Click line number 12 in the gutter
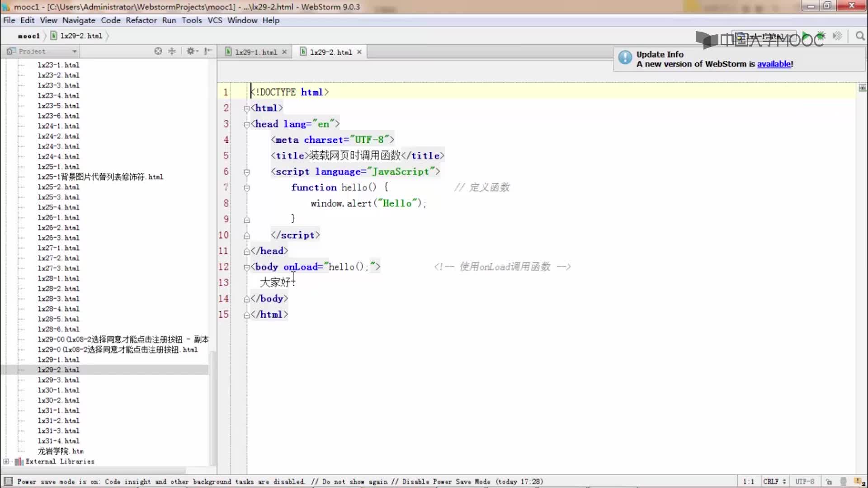 pos(223,267)
